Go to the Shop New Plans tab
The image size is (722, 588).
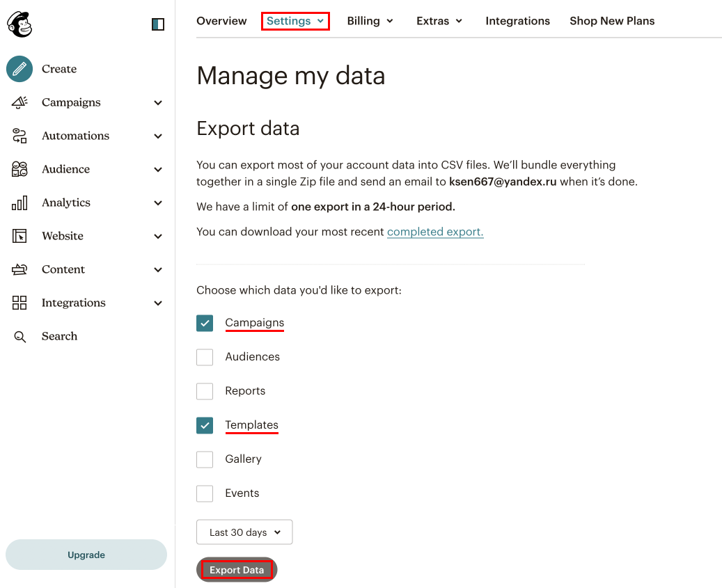point(611,21)
